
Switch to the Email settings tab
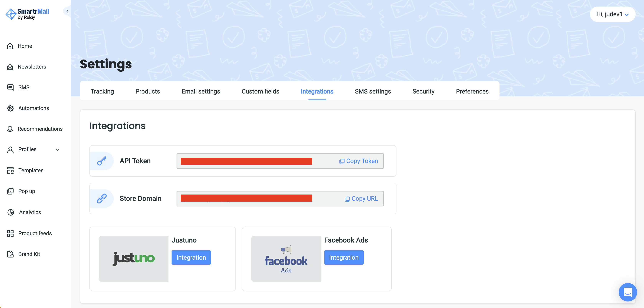tap(201, 91)
